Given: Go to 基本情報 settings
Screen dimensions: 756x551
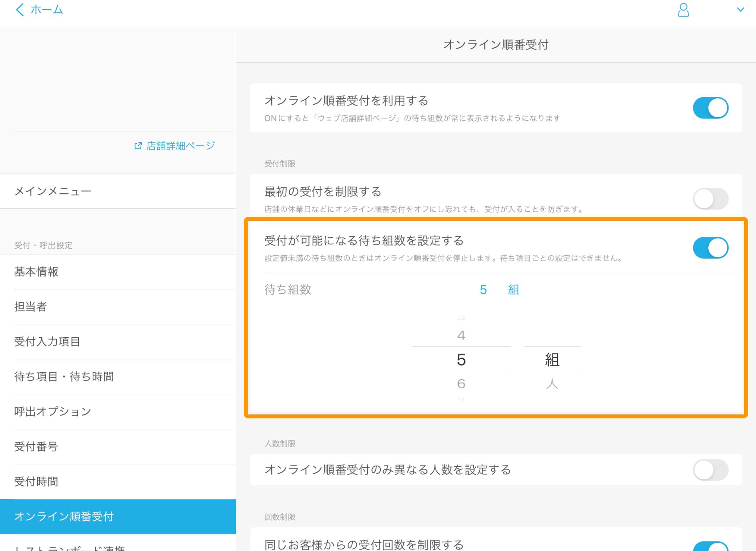Looking at the screenshot, I should [x=36, y=272].
